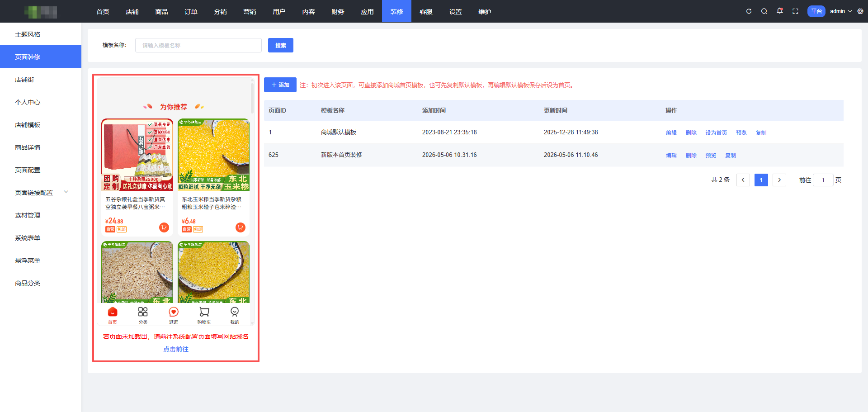The height and width of the screenshot is (412, 868).
Task: Select the 装修 top menu tab
Action: [x=397, y=11]
